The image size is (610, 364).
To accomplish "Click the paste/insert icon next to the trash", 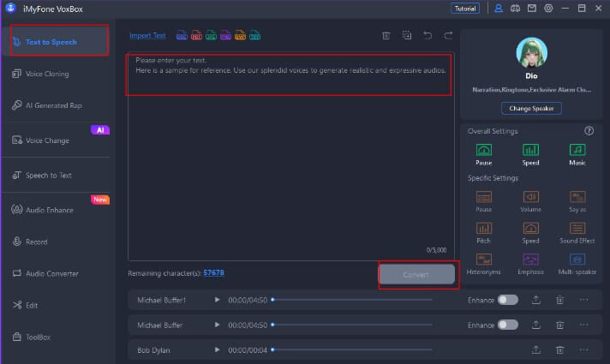I will click(x=407, y=35).
